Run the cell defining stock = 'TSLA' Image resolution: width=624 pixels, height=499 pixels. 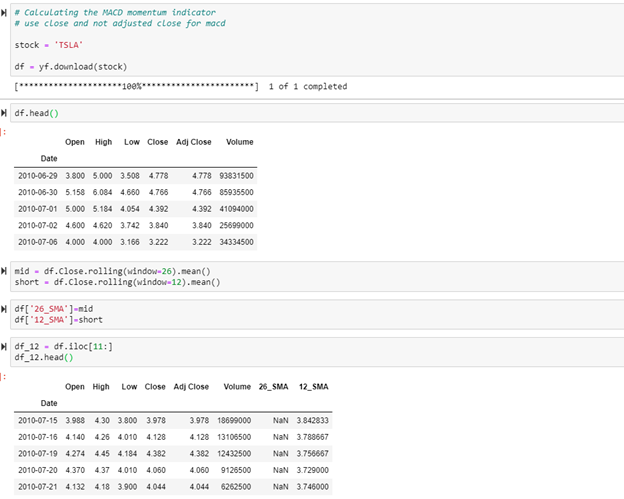(x=4, y=10)
